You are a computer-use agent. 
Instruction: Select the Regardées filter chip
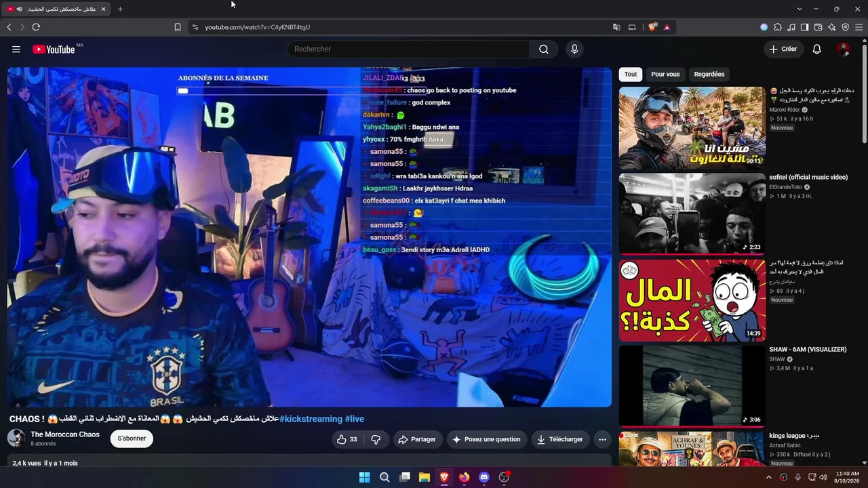click(709, 75)
